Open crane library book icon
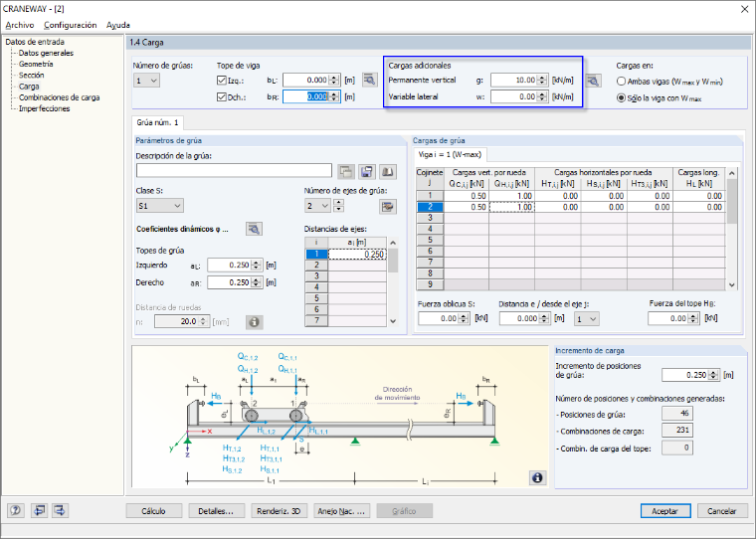Screen dimensions: 756x539 tap(388, 171)
